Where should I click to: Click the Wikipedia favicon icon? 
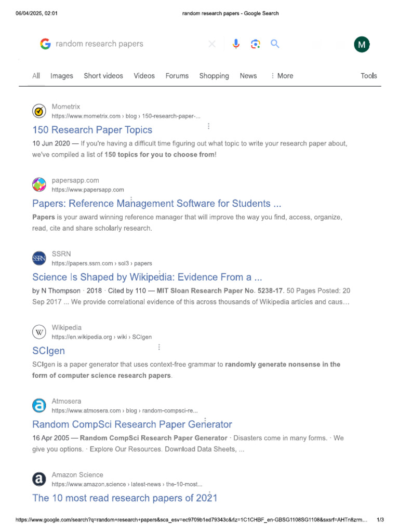tap(39, 332)
